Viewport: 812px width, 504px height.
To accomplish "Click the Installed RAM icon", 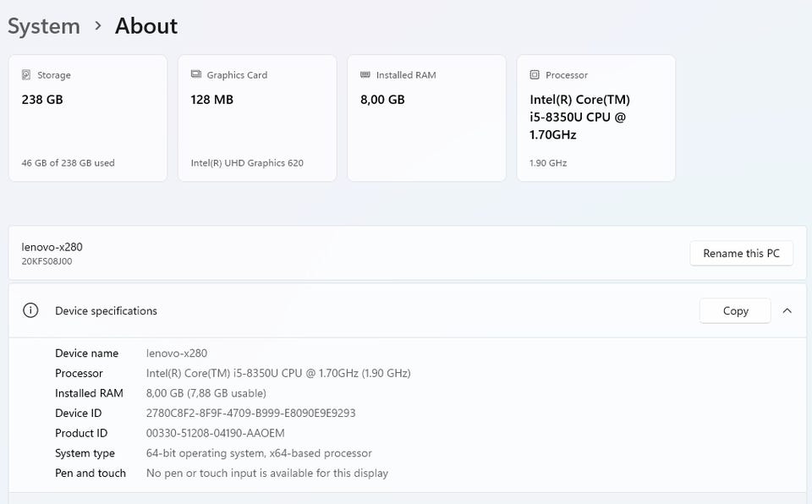I will coord(365,74).
